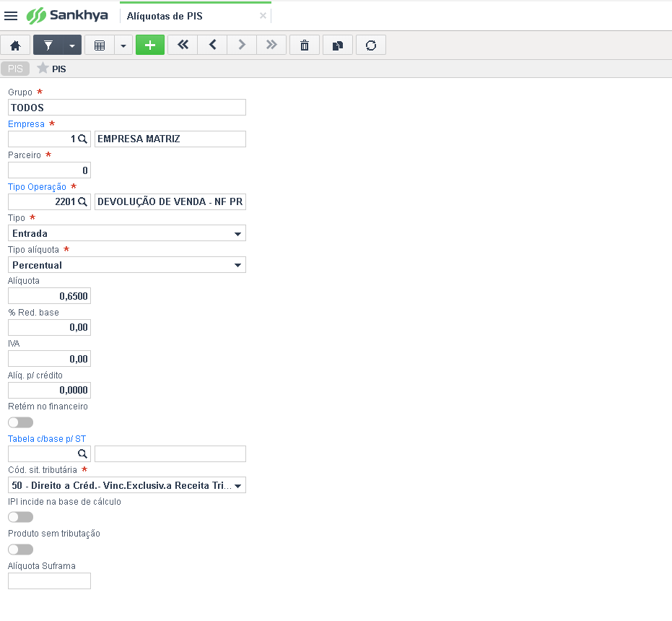Click the Sankhya logo
Screen dimensions: 672x621
tap(67, 16)
